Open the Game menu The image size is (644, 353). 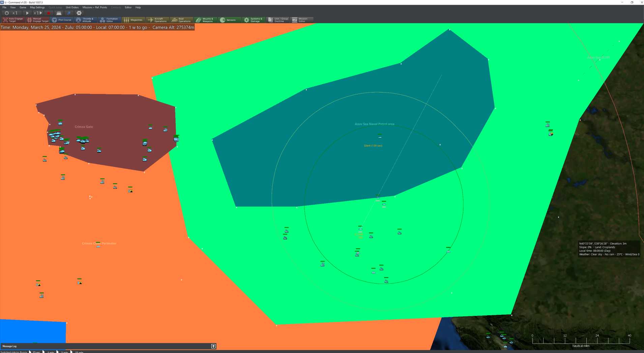tap(23, 7)
